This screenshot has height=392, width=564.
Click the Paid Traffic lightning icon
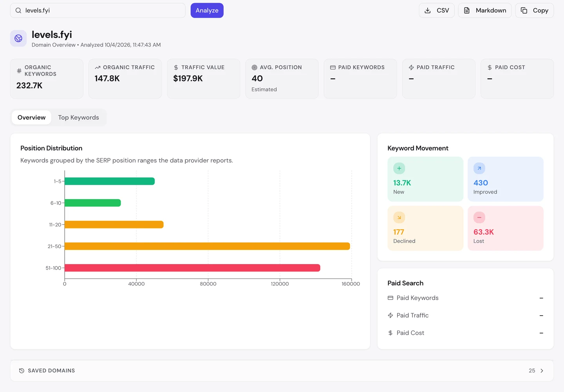411,68
